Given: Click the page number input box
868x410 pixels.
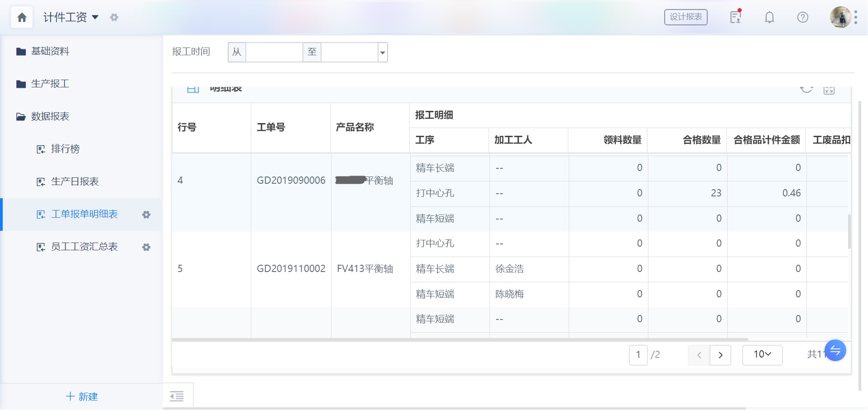Looking at the screenshot, I should (638, 355).
